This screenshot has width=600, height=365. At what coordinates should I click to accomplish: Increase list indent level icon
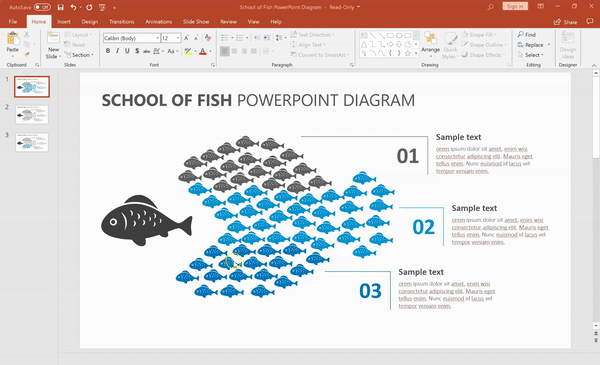click(x=267, y=38)
